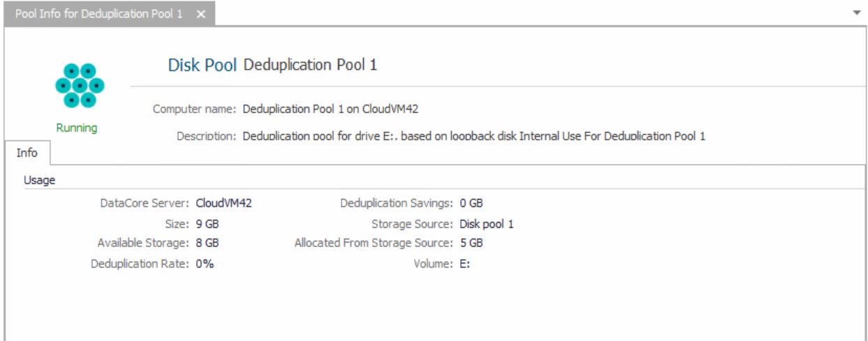Click the pool Description text
The height and width of the screenshot is (341, 868).
point(473,136)
